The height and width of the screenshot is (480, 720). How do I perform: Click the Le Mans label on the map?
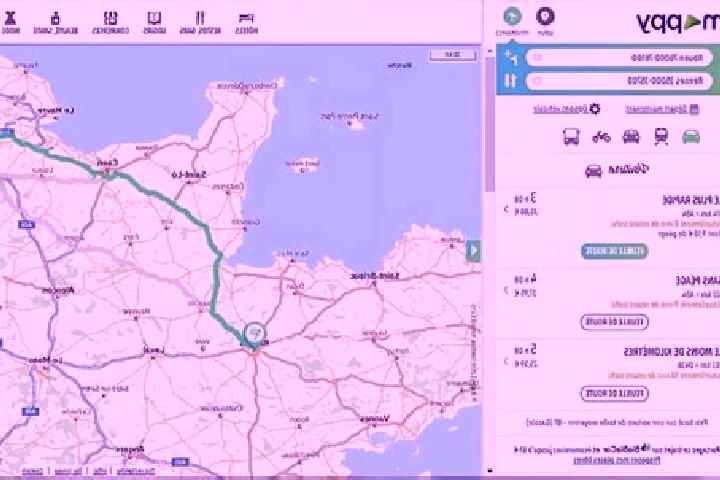point(45,361)
